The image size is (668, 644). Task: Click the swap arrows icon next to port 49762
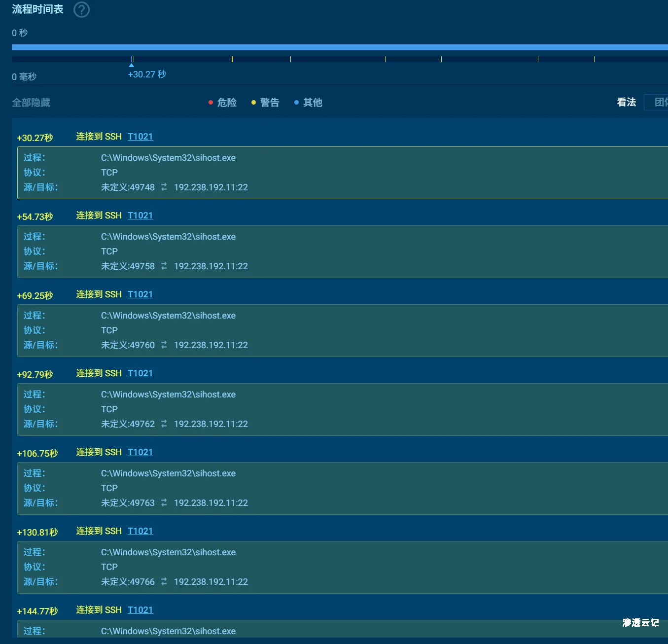164,424
